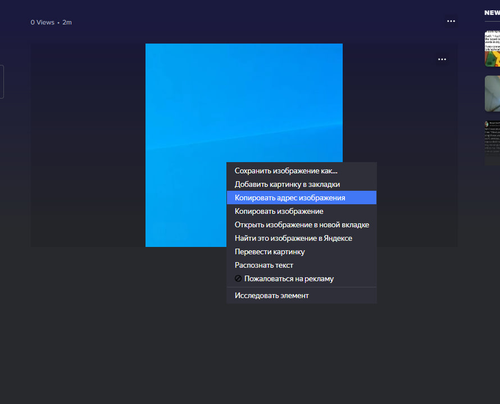The height and width of the screenshot is (404, 500).
Task: Select Открыть изображение в новой вкладке
Action: click(x=302, y=225)
